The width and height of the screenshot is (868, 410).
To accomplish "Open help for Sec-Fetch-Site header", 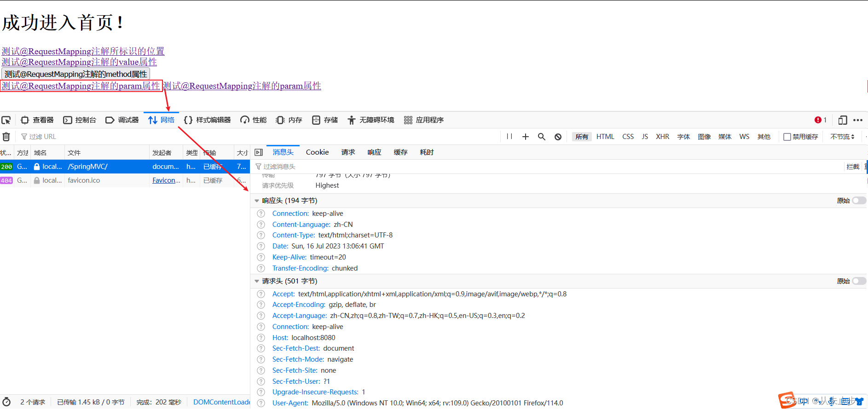I will click(261, 370).
